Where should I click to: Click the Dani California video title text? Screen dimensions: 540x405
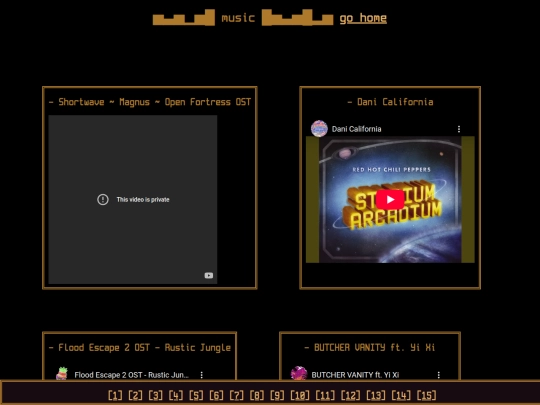click(356, 129)
